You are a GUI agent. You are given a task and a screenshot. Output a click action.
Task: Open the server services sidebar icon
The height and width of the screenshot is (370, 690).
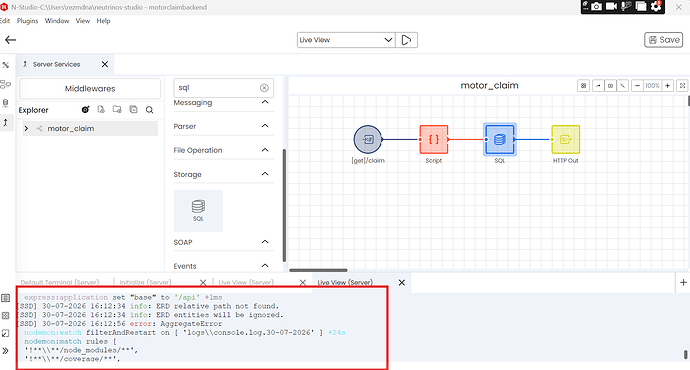pyautogui.click(x=6, y=122)
